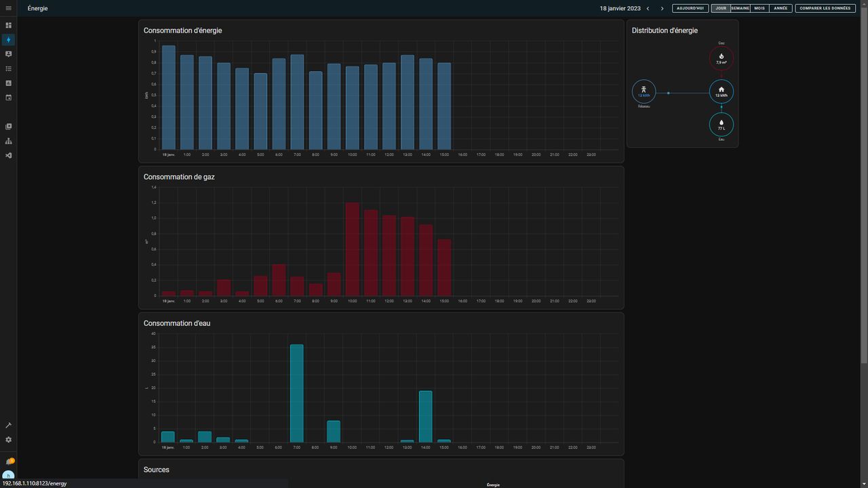Screen dimensions: 868x488
Task: Click Comparer les données button
Action: pos(825,9)
